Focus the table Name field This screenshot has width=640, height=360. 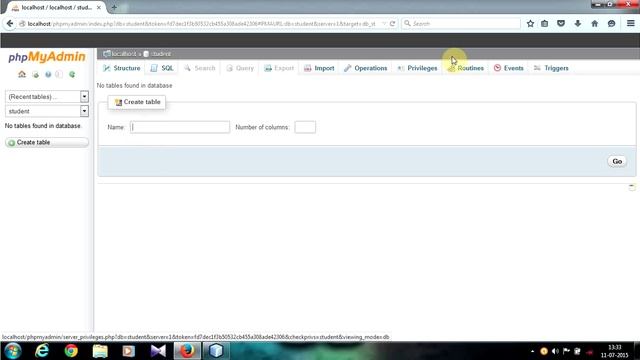tap(180, 127)
